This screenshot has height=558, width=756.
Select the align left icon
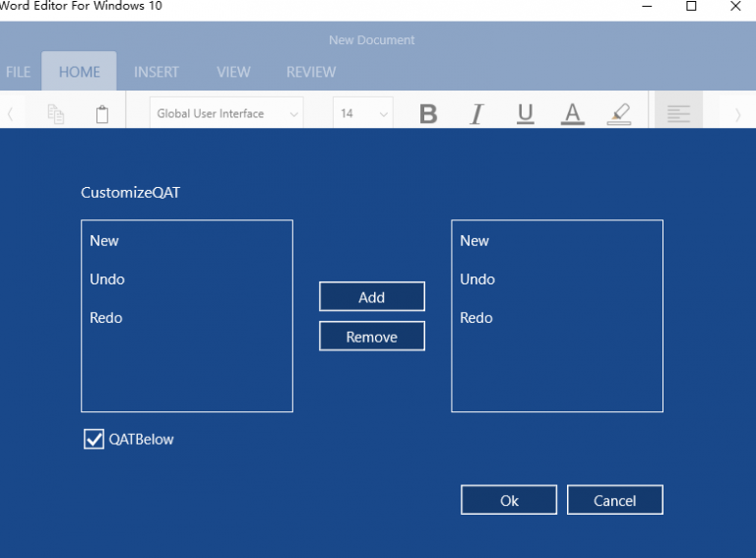(x=678, y=114)
